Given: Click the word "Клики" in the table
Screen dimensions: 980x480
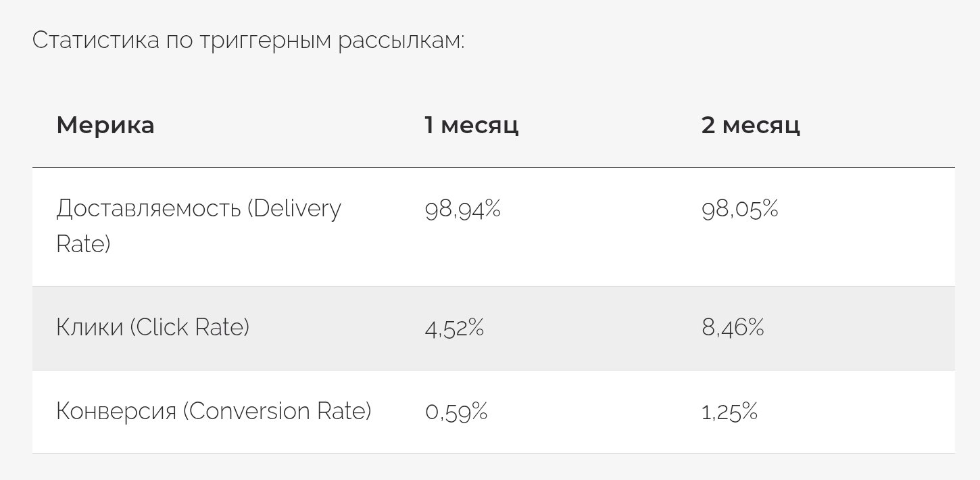Looking at the screenshot, I should pyautogui.click(x=89, y=328).
